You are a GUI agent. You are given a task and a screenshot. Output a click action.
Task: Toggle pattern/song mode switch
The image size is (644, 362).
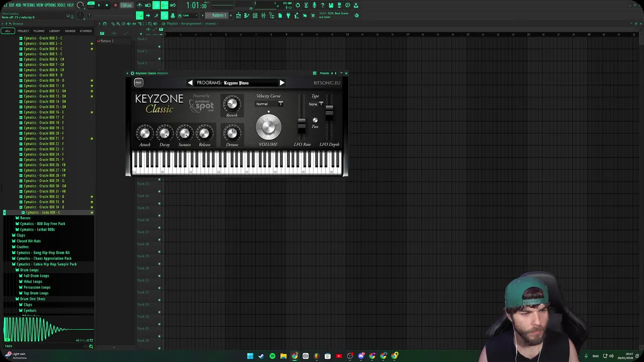91,5
